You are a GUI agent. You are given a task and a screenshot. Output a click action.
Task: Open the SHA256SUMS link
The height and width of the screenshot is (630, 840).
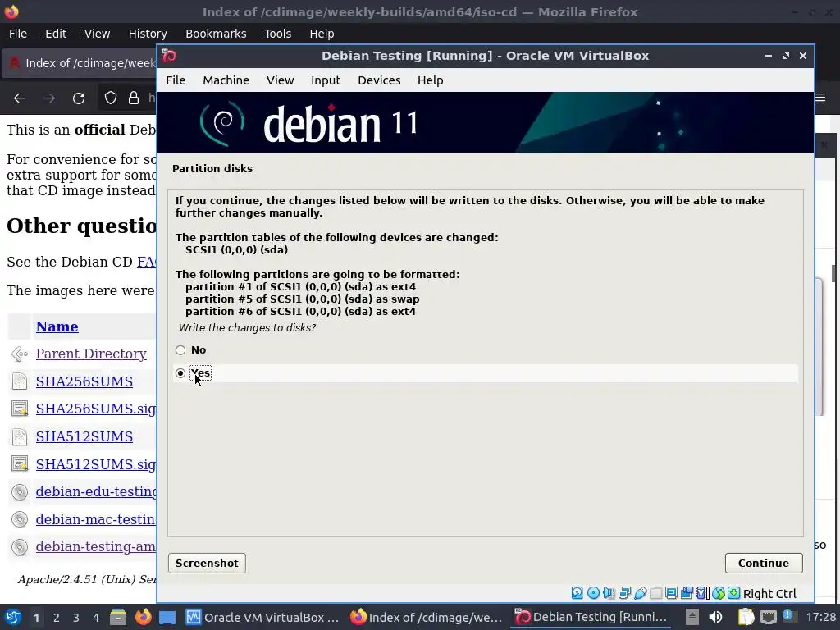(x=84, y=381)
